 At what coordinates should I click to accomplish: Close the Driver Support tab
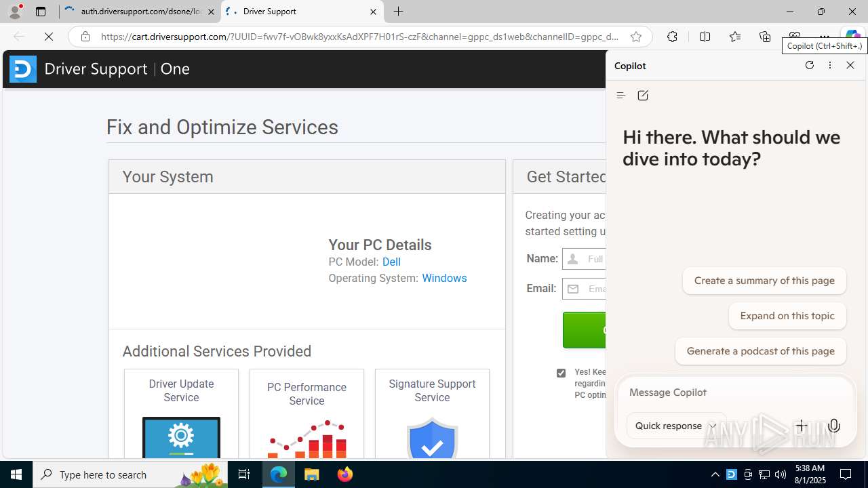[x=373, y=12]
